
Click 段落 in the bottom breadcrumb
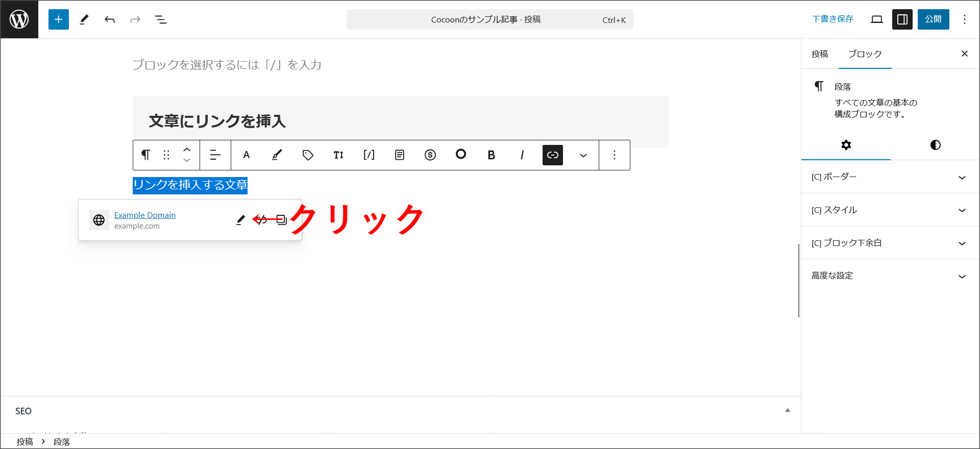pos(62,442)
